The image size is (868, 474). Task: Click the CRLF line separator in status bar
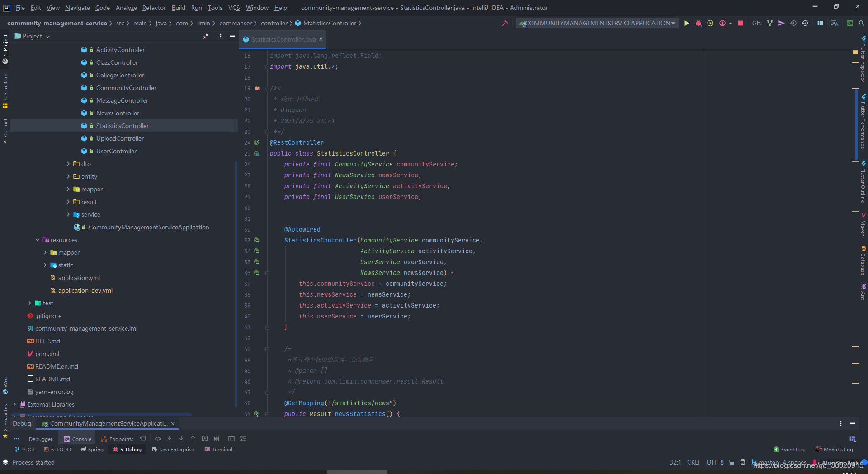[x=694, y=462]
